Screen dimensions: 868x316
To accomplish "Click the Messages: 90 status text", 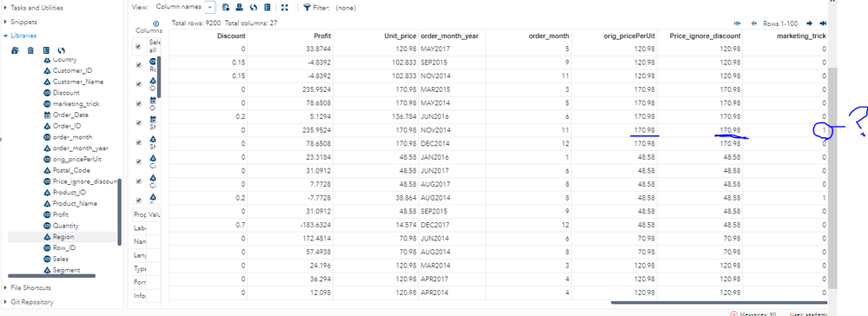I will pos(758,313).
